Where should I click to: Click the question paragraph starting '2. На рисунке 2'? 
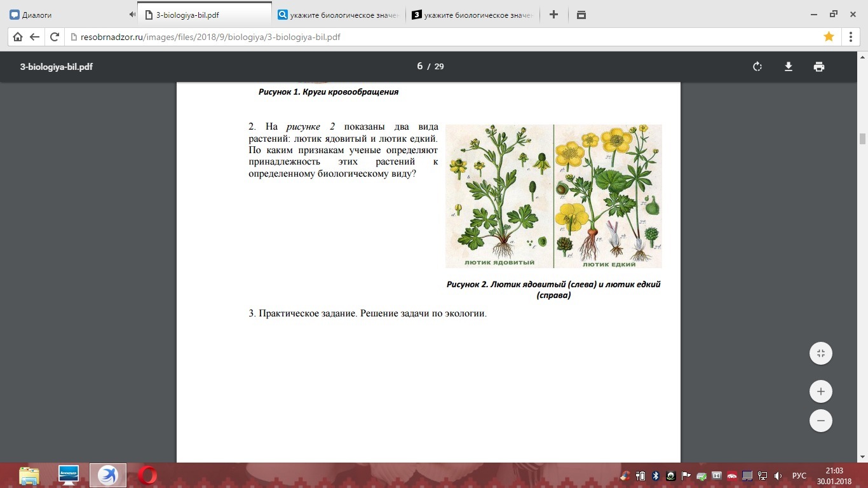343,150
